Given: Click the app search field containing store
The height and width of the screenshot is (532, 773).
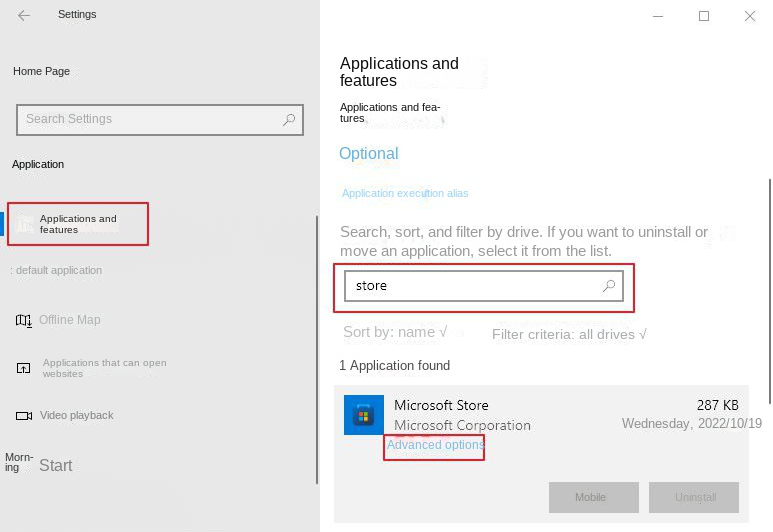Looking at the screenshot, I should click(470, 286).
